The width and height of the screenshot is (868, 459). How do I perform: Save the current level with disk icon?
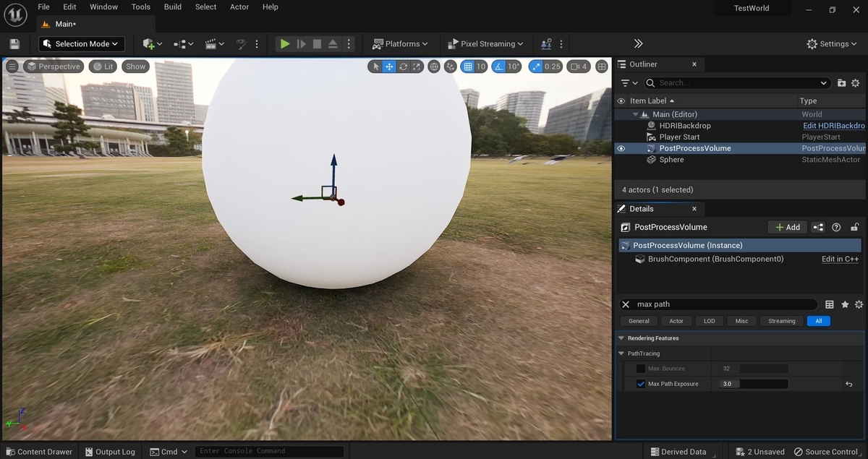[14, 44]
